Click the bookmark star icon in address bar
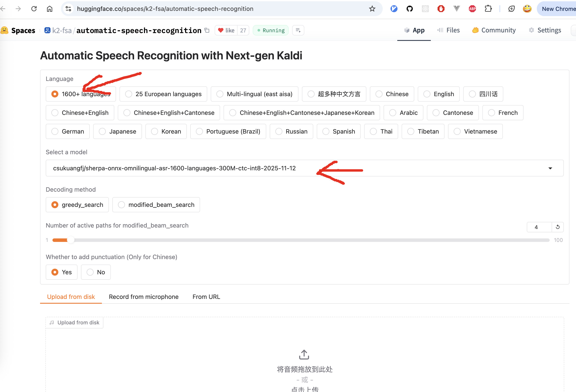Screen dimensions: 576x392 (x=372, y=9)
